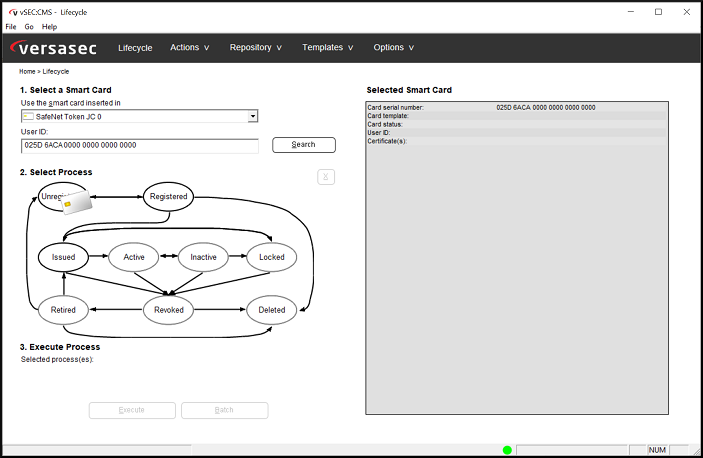
Task: Select the Locked state node
Action: click(x=272, y=257)
